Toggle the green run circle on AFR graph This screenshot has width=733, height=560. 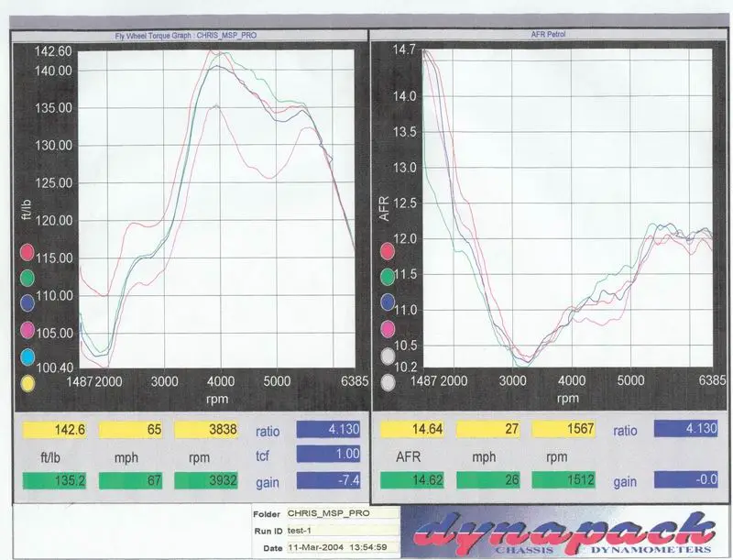388,275
